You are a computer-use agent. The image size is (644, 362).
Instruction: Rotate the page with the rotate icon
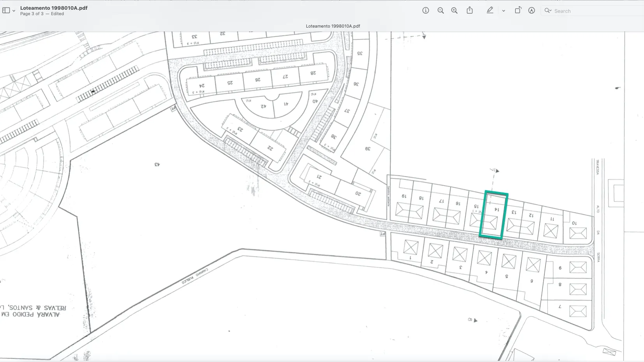518,10
